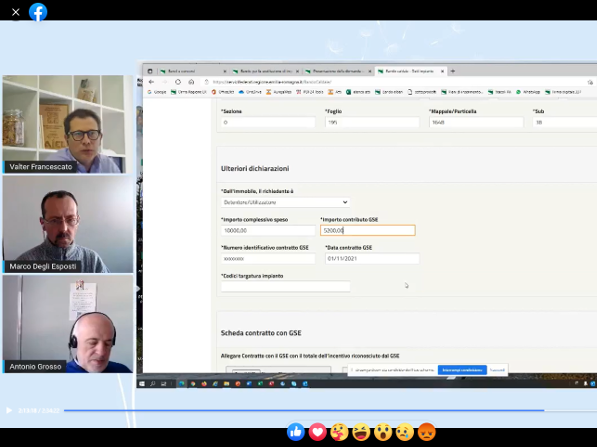Click the Importo contributo GSE field
This screenshot has height=447, width=597.
[x=368, y=230]
